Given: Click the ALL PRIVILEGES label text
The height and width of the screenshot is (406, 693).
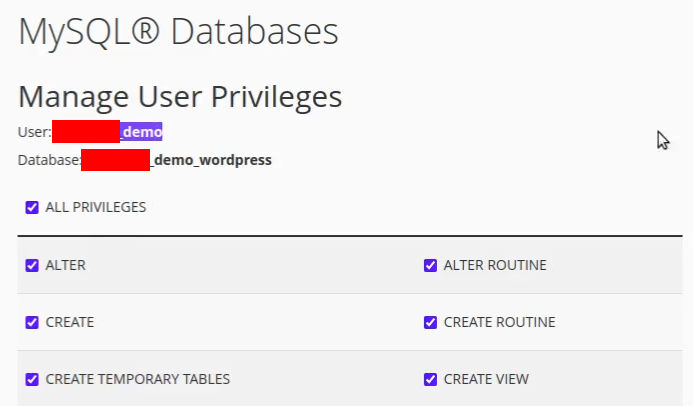Looking at the screenshot, I should (x=96, y=207).
